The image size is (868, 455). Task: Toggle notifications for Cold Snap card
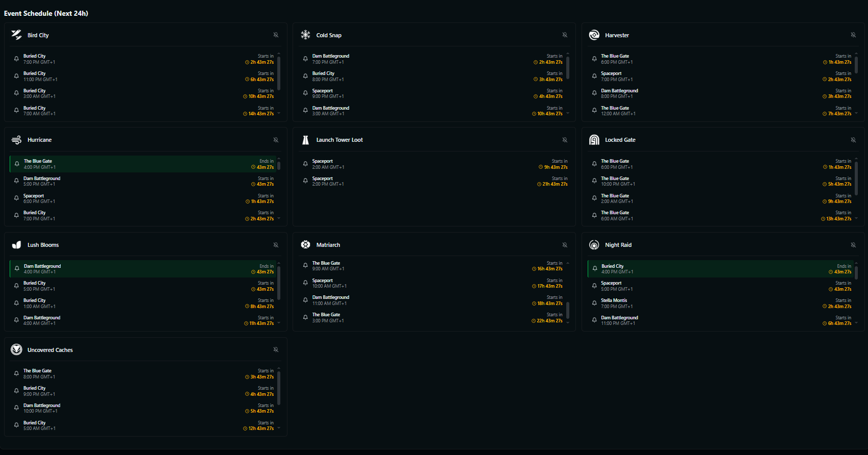pos(565,35)
